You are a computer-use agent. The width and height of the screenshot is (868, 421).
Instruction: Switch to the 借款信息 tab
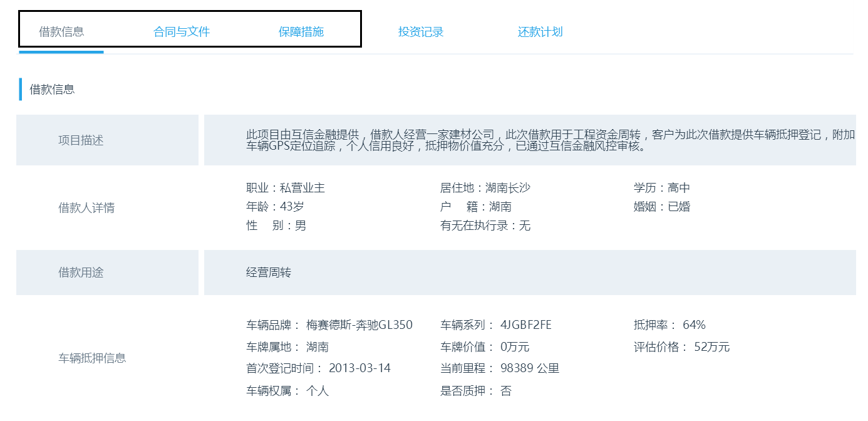point(61,32)
